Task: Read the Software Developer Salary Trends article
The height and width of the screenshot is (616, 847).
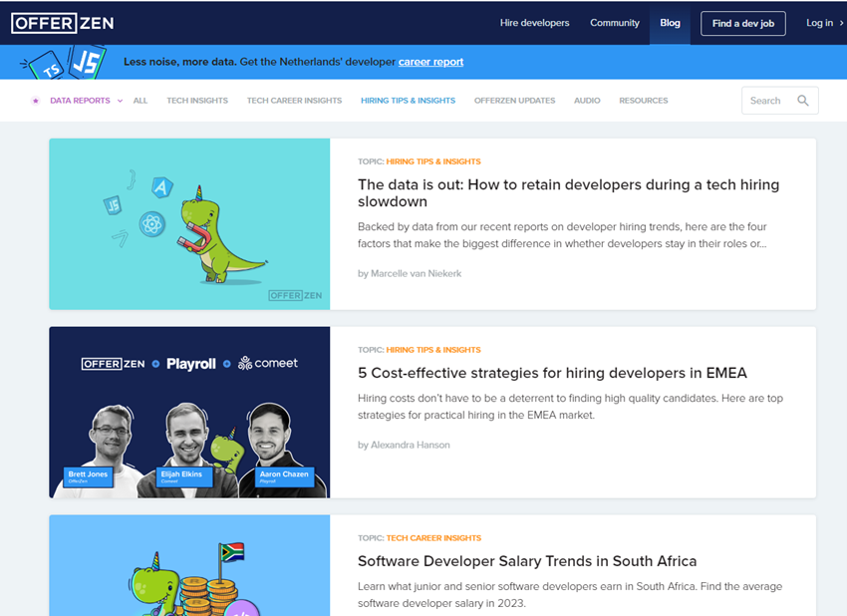Action: 527,561
